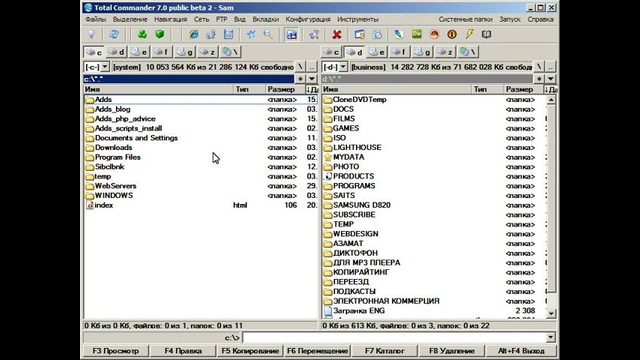Switch left panel to drive d
The width and height of the screenshot is (640, 360).
(x=117, y=52)
